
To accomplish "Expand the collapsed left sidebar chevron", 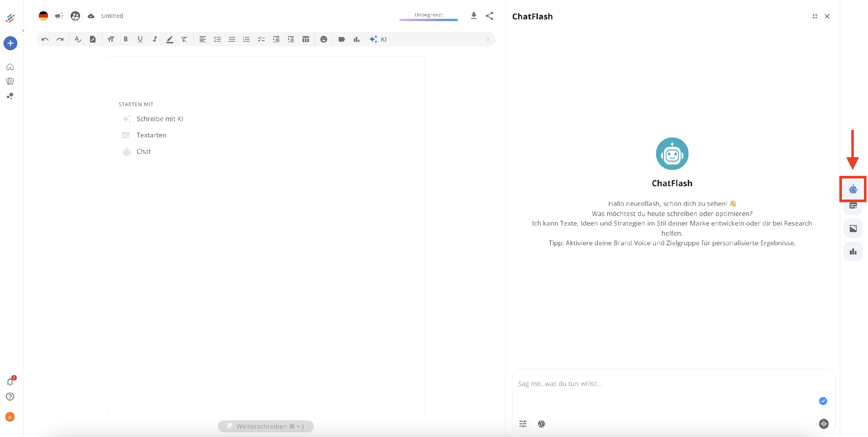I will [x=23, y=31].
